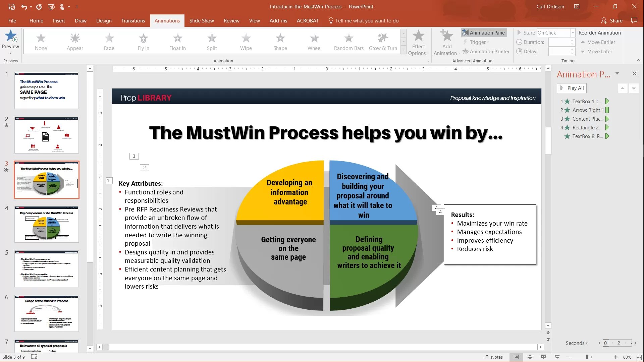Open the Slide Show tab
644x362 pixels.
(201, 20)
